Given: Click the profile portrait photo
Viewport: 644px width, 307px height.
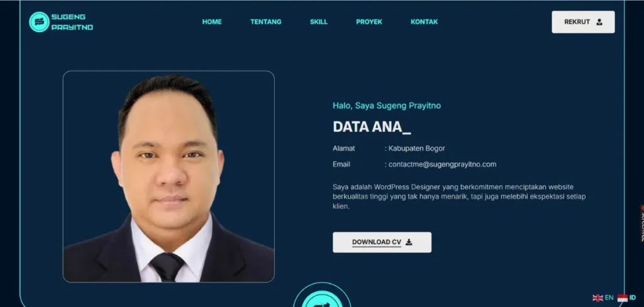Looking at the screenshot, I should [169, 177].
